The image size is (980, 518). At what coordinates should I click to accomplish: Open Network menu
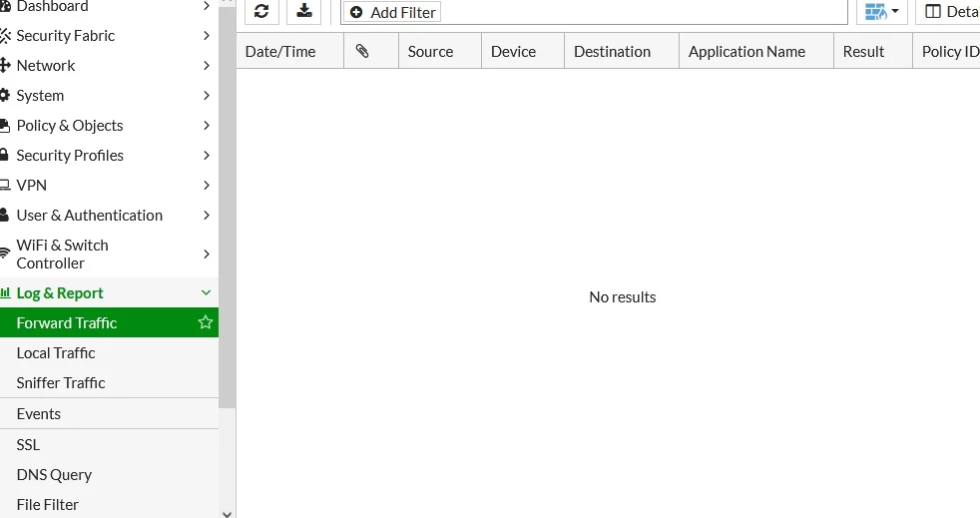tap(110, 66)
